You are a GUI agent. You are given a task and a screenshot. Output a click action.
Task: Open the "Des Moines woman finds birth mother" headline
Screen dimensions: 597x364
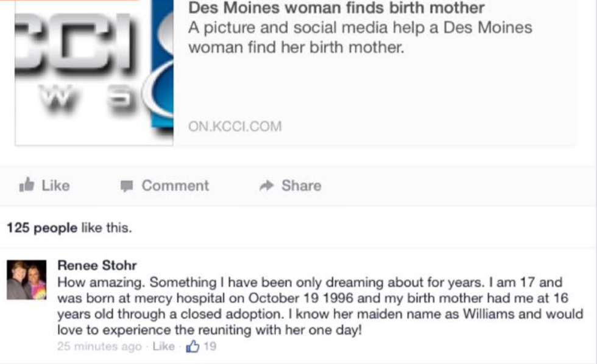[336, 8]
